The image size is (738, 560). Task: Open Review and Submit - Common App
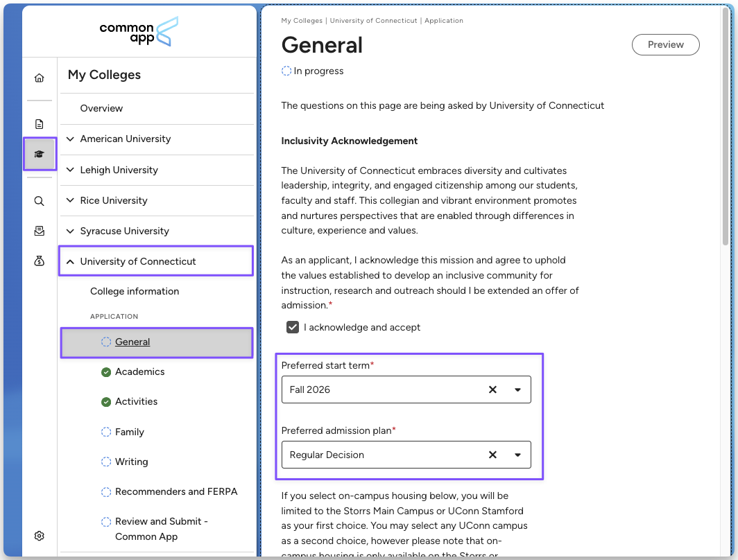tap(162, 529)
